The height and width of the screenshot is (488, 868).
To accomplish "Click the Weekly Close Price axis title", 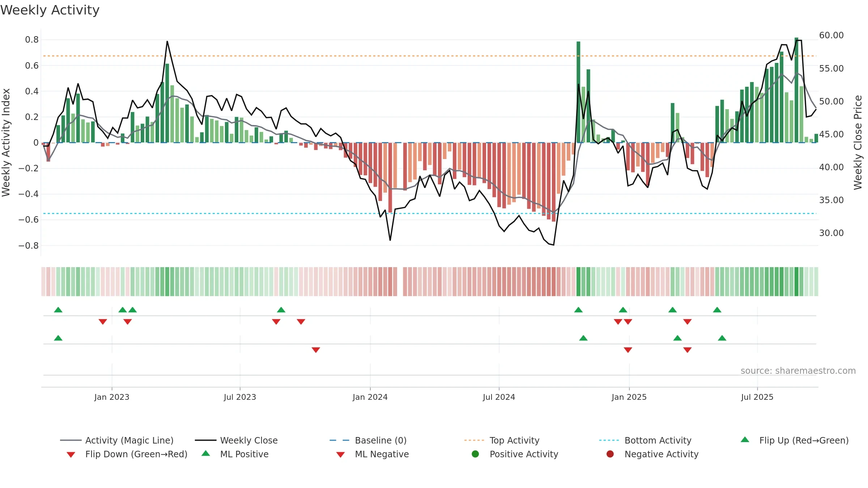I will (858, 142).
